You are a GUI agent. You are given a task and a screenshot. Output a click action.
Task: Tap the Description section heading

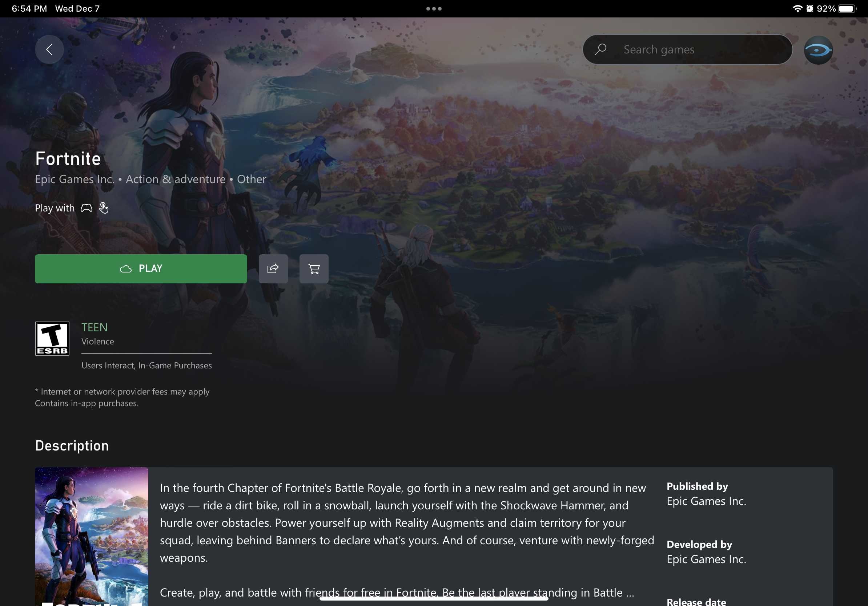[x=72, y=446]
